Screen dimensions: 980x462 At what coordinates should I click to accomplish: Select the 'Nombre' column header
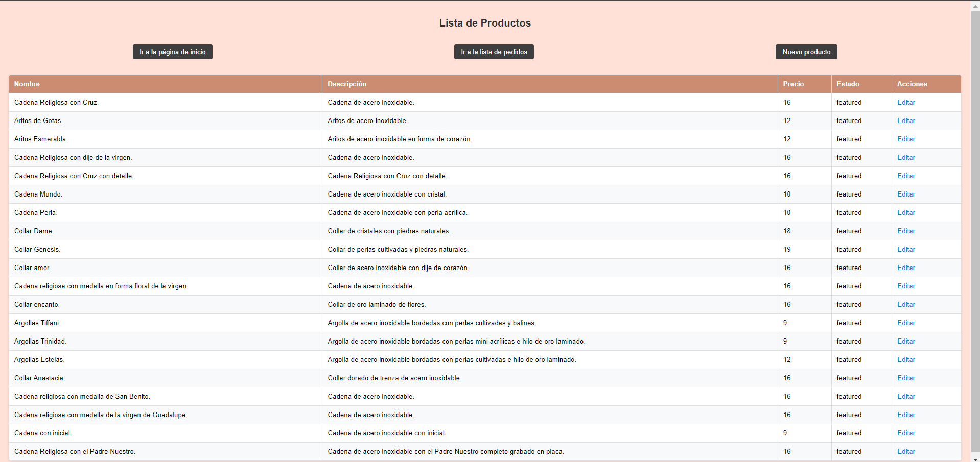(27, 84)
